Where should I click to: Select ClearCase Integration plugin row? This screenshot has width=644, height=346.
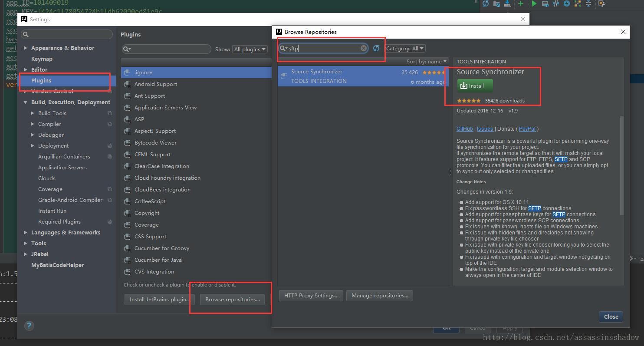coord(197,166)
